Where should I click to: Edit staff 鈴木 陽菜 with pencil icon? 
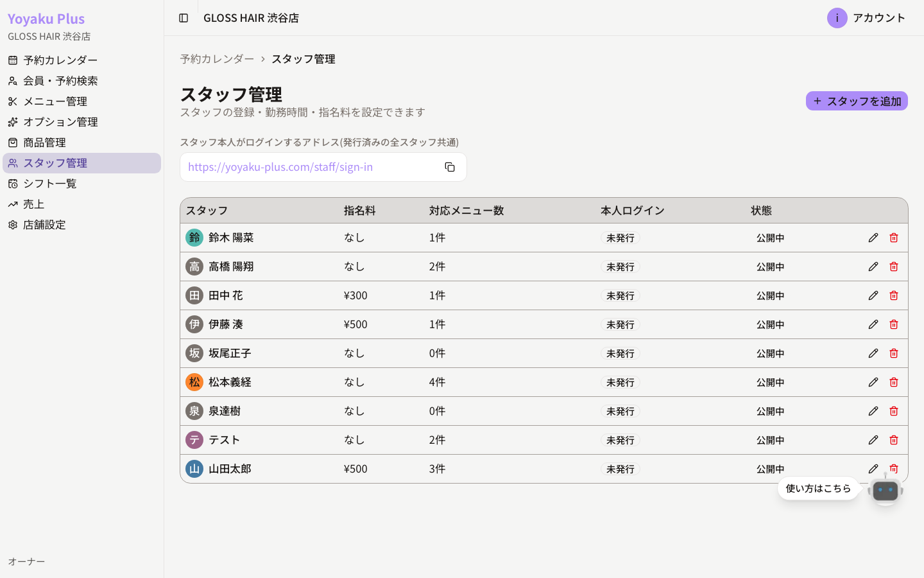coord(873,238)
